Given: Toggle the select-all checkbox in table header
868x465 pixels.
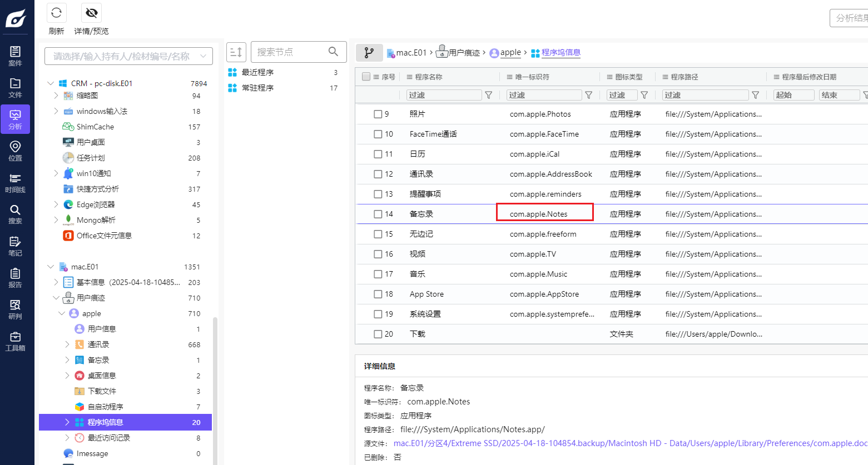Looking at the screenshot, I should click(x=366, y=77).
